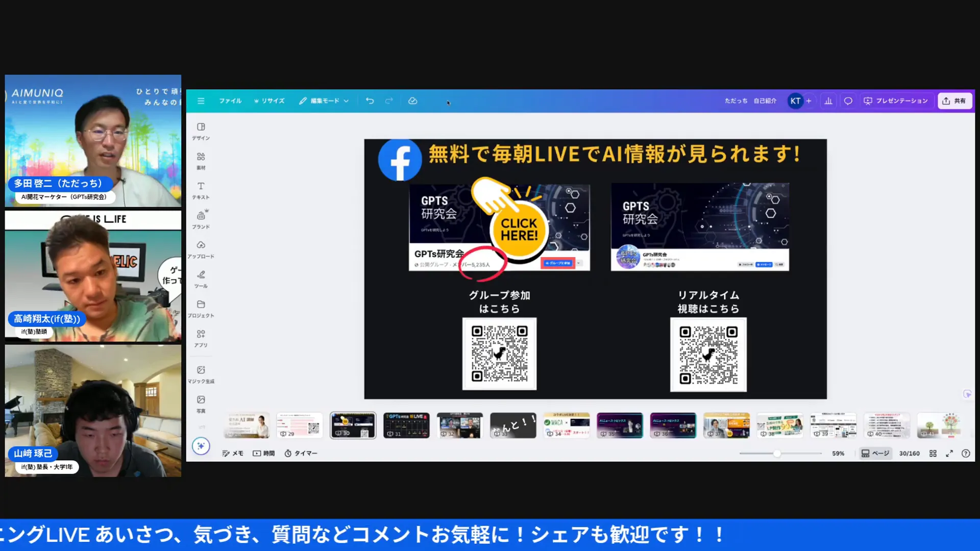Open the ファイル (File) menu

230,101
